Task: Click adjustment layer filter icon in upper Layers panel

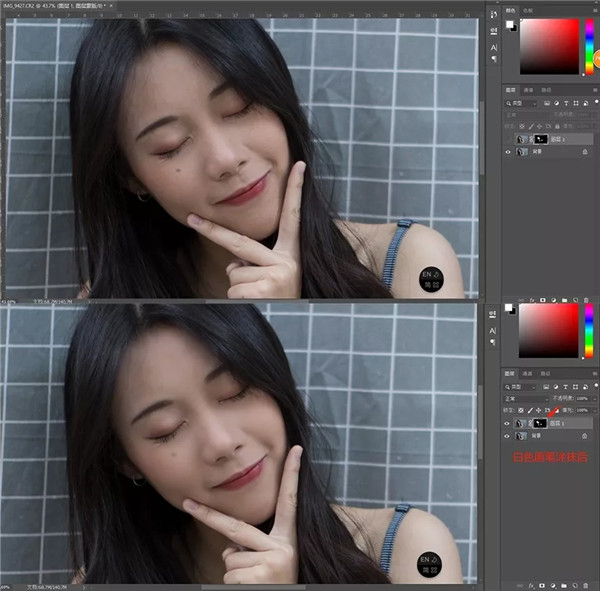Action: (x=556, y=103)
